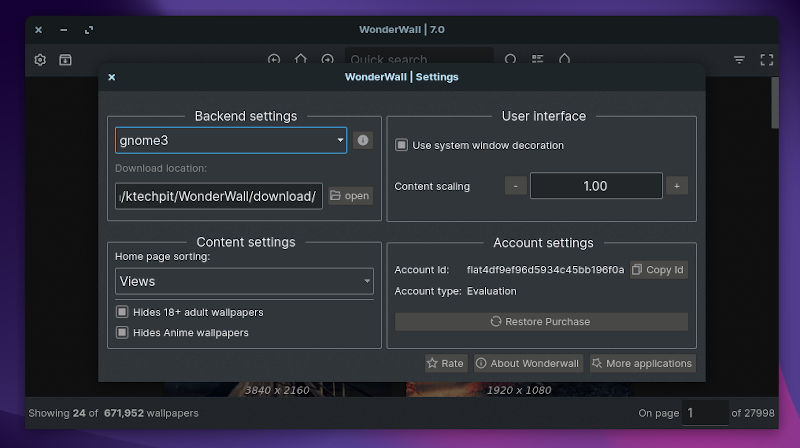
Task: Minimize the WonderWall main window
Action: click(63, 30)
